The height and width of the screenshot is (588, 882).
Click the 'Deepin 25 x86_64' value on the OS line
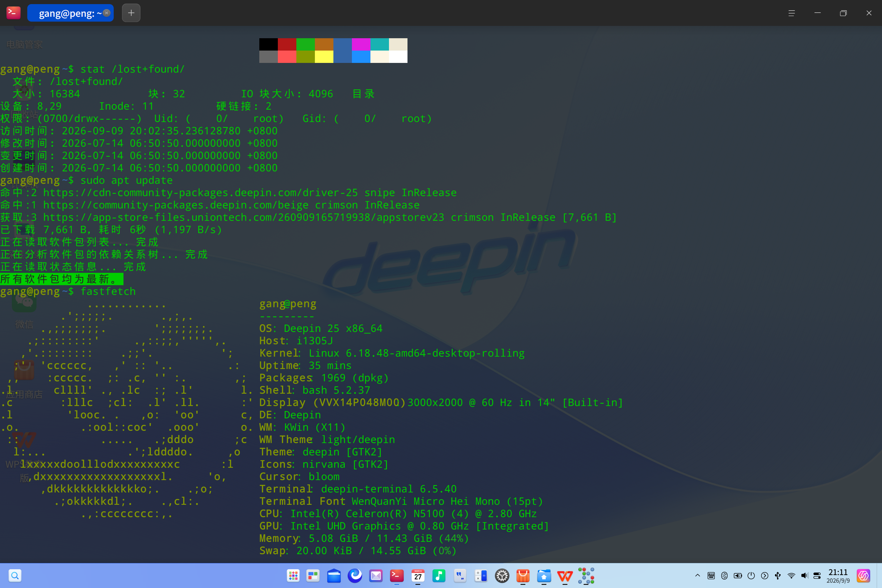click(333, 328)
